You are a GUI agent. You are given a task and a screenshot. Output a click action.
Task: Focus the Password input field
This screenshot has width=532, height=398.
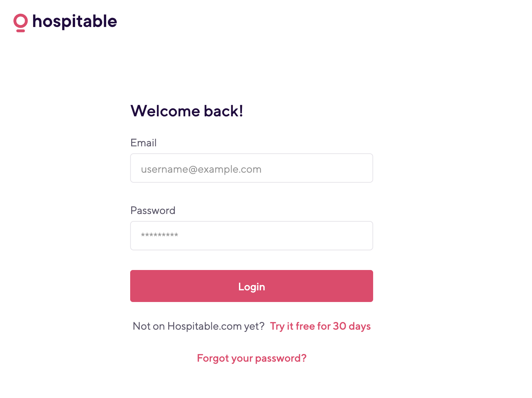point(252,236)
